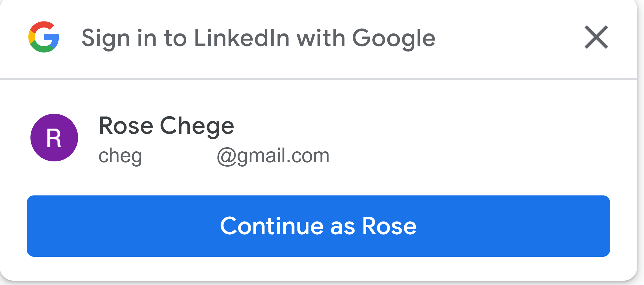Screen dimensions: 644x285
Task: Click the gmail.com email address text
Action: (x=214, y=156)
